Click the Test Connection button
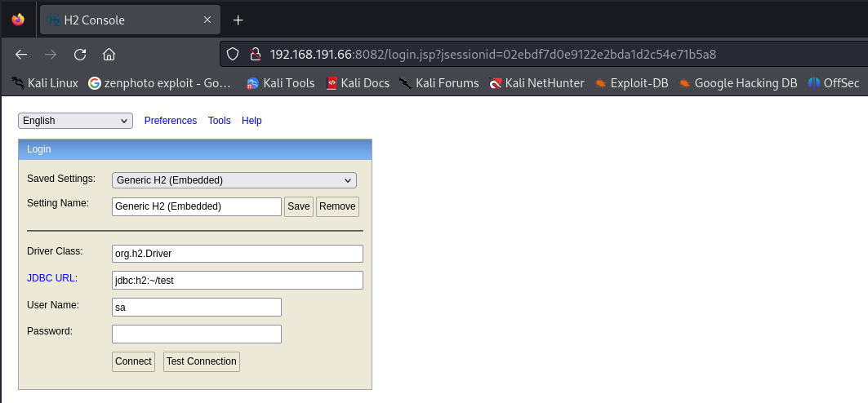Screen dimensions: 868x403 202,361
